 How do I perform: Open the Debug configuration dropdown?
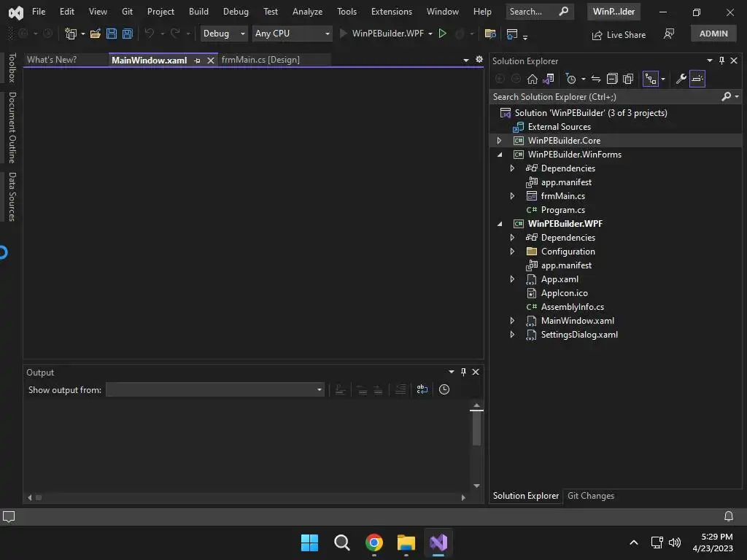(223, 34)
